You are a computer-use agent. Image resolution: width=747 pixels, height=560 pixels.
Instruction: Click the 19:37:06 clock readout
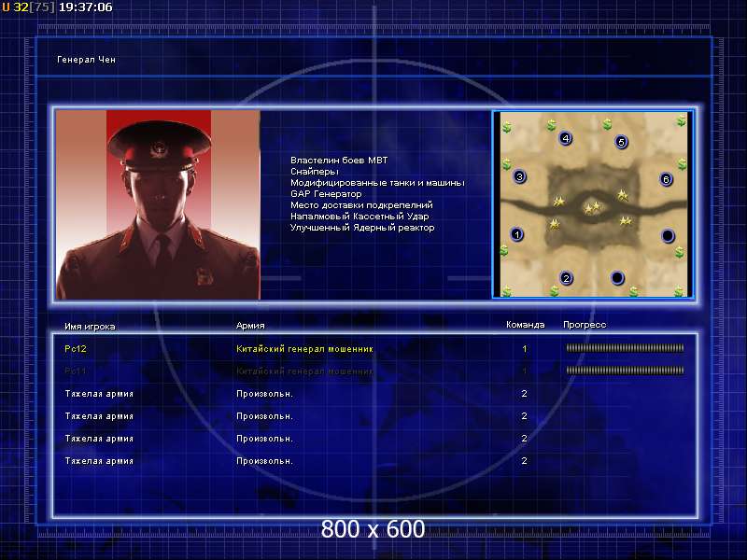[x=86, y=7]
